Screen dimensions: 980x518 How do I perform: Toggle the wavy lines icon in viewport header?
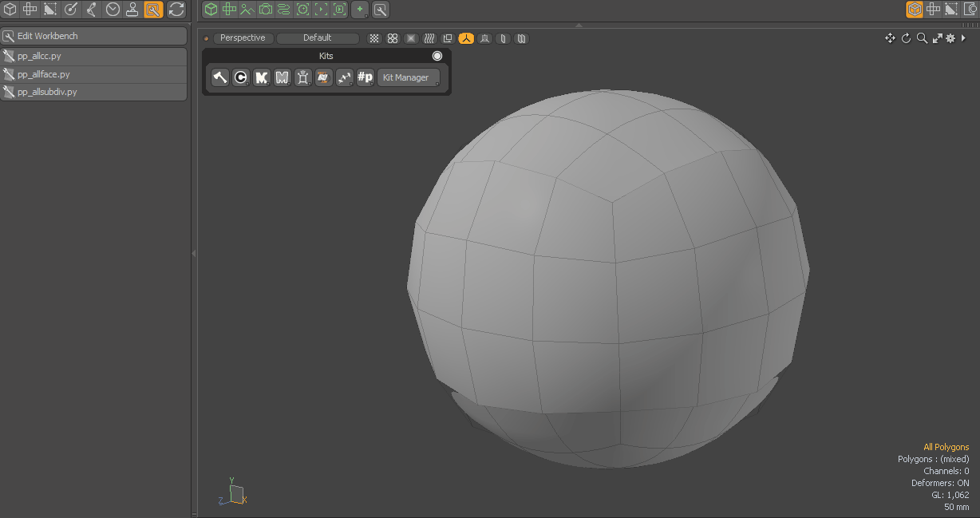click(429, 38)
